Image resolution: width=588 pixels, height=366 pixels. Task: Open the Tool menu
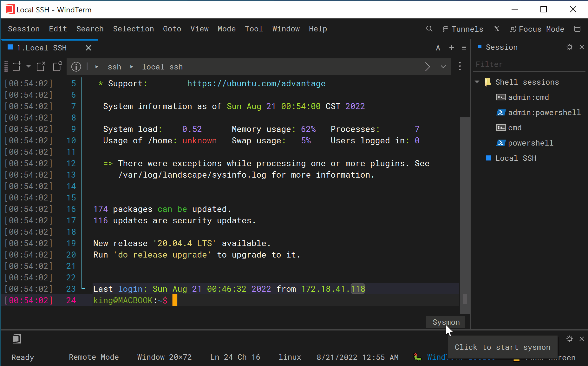(x=254, y=29)
